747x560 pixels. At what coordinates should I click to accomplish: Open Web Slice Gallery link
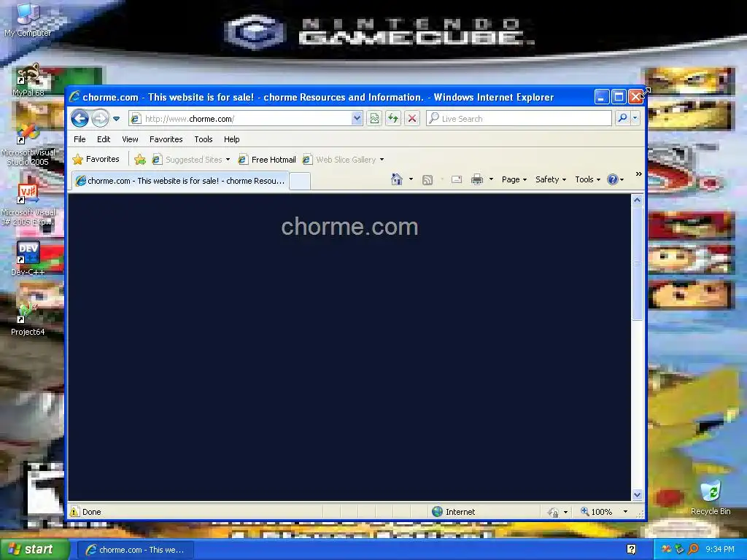[340, 160]
